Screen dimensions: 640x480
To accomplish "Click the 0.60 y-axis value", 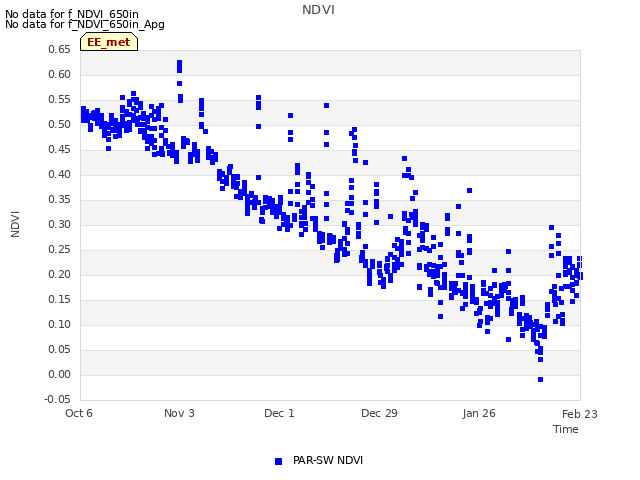I will pyautogui.click(x=59, y=74).
